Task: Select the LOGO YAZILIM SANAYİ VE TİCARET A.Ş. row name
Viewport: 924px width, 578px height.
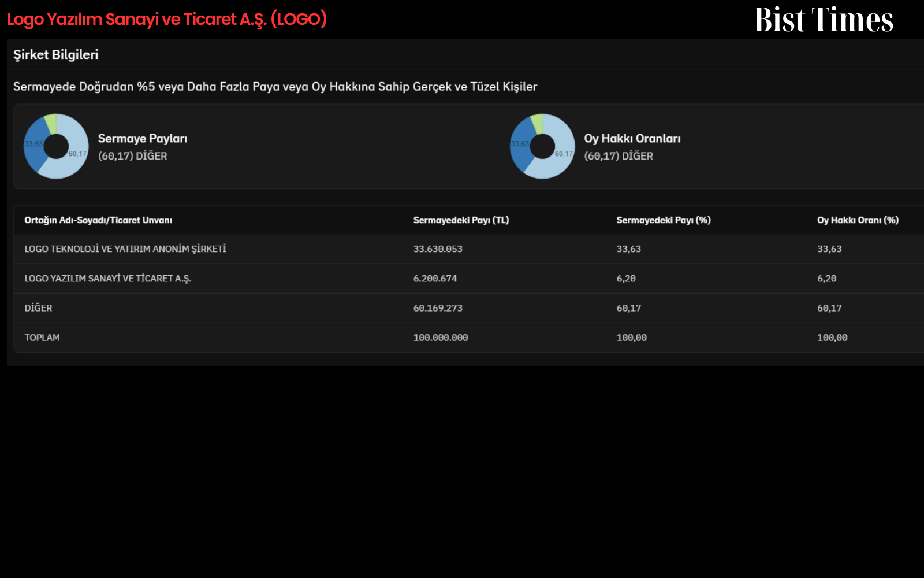Action: click(108, 279)
